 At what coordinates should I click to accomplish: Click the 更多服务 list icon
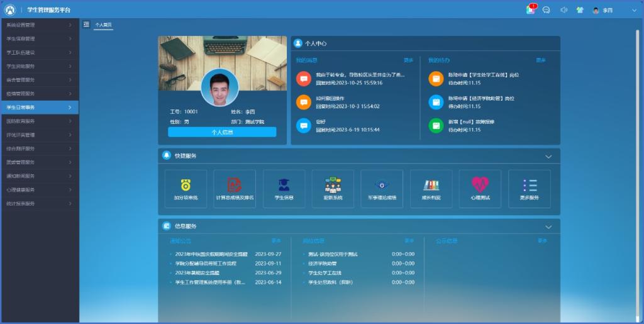[x=530, y=186]
